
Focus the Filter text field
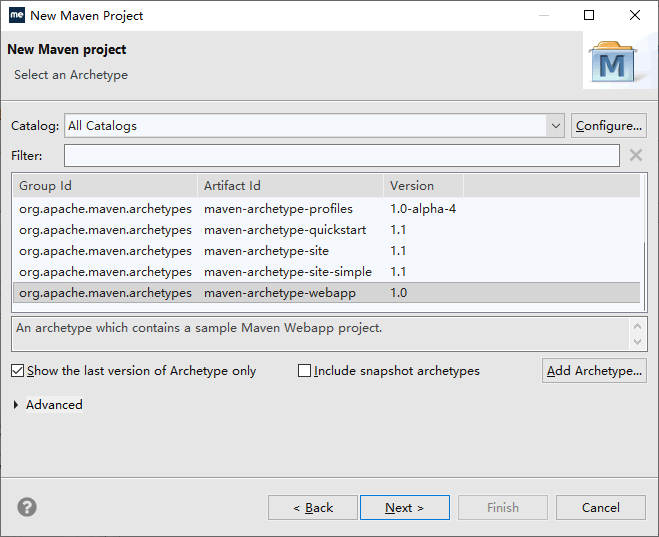tap(341, 156)
